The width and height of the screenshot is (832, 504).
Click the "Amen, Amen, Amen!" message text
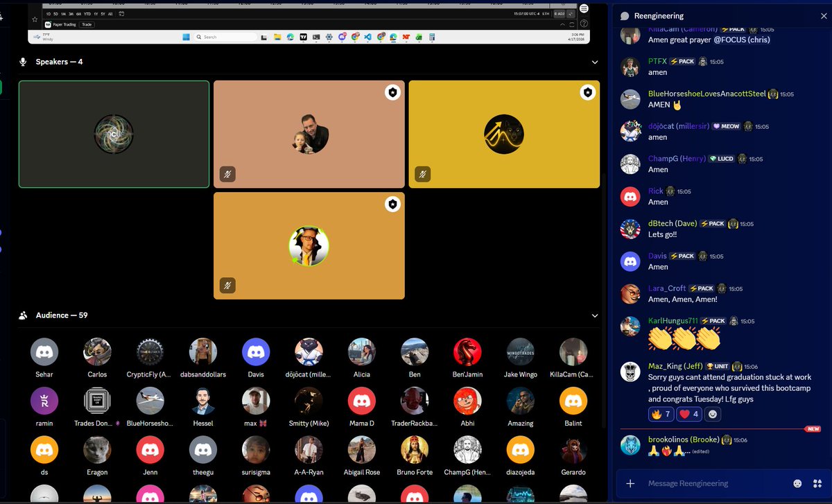(683, 299)
